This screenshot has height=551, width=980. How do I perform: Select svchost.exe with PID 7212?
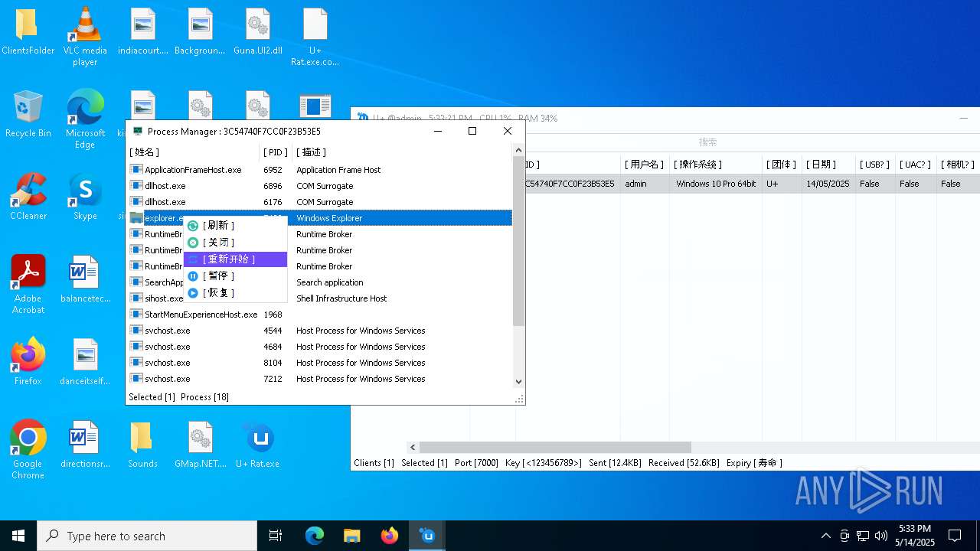(320, 379)
